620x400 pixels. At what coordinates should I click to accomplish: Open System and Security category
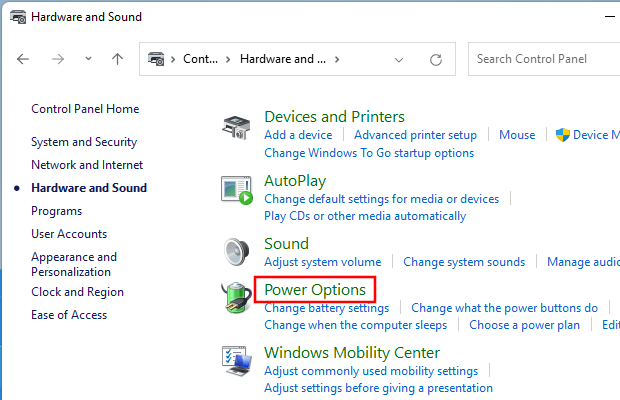coord(84,142)
